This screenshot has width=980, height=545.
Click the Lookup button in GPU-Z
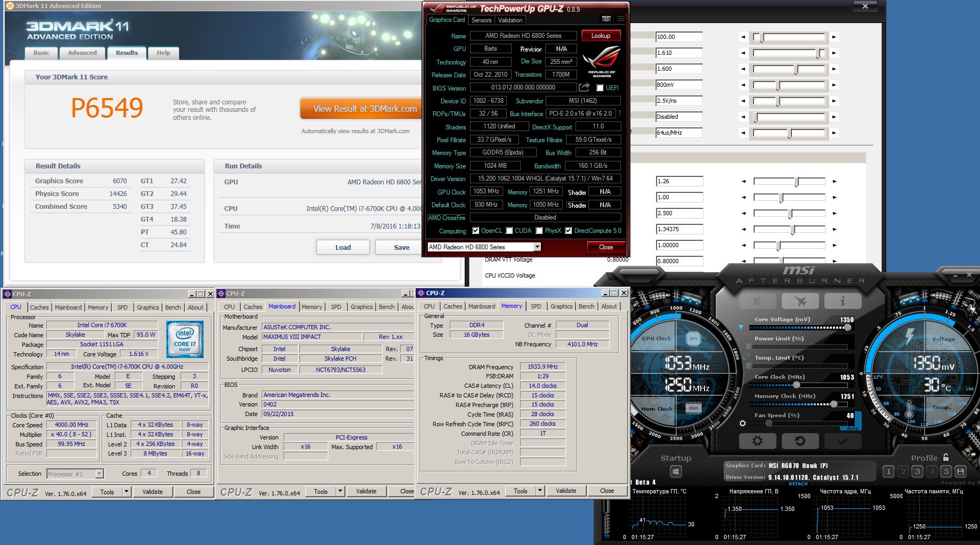pos(601,36)
